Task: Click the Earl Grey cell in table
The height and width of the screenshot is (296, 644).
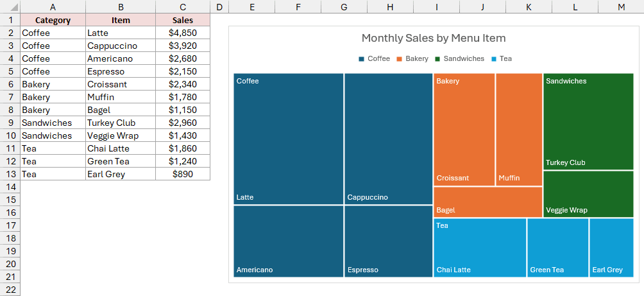Action: [121, 174]
